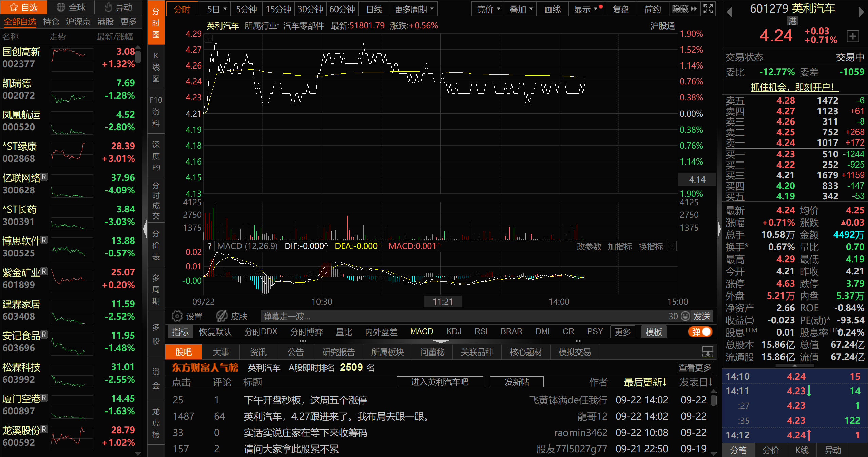Open 更多 indicators button
868x457 pixels.
point(623,332)
